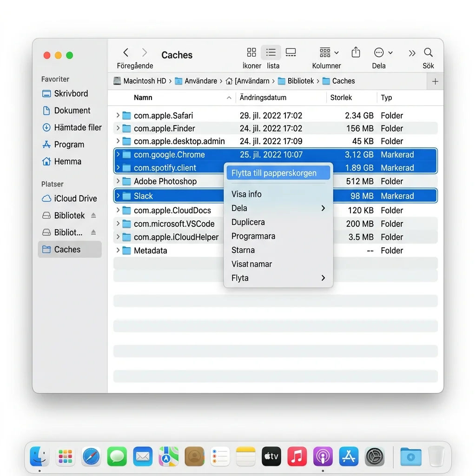Sort by the Typ column header
Screen dimensions: 476x476
[410, 98]
